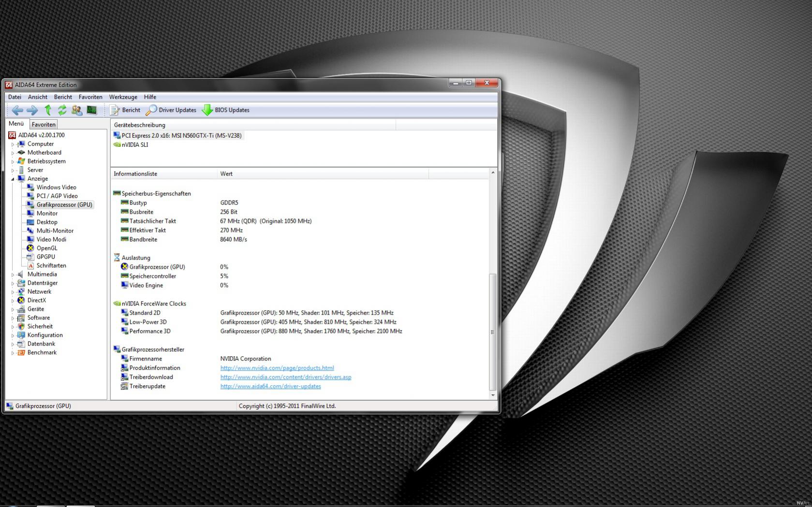Click the Geräte icon in tree
The image size is (812, 507).
(x=21, y=309)
